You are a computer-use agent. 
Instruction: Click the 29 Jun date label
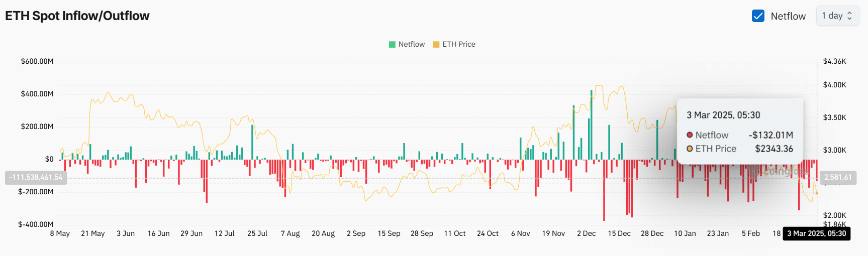191,233
